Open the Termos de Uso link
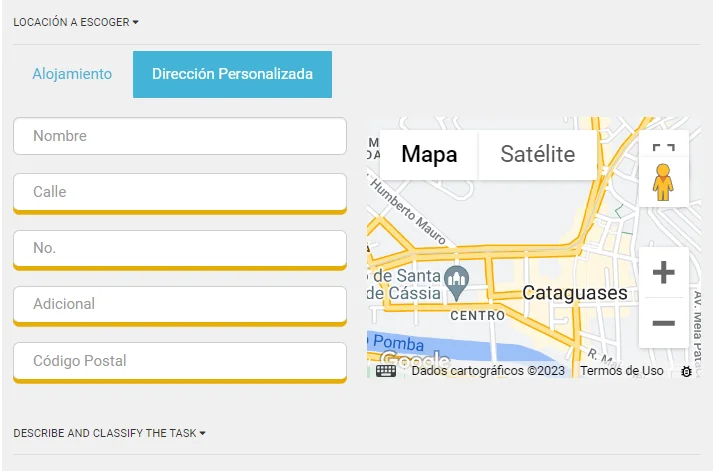The height and width of the screenshot is (471, 713). click(x=622, y=371)
